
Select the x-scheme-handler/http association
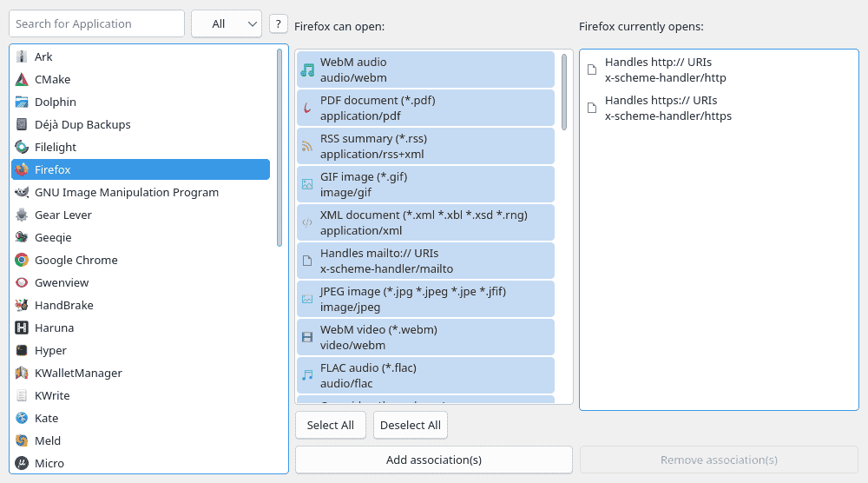pos(719,69)
